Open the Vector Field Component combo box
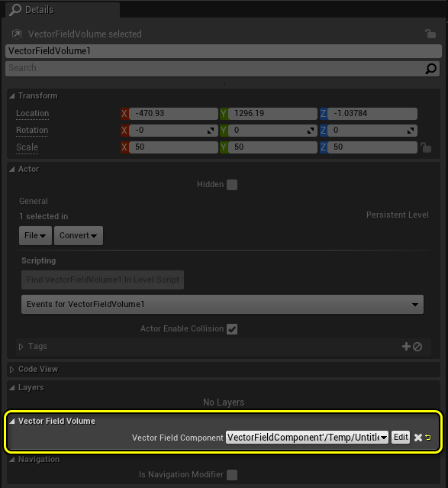 click(307, 438)
